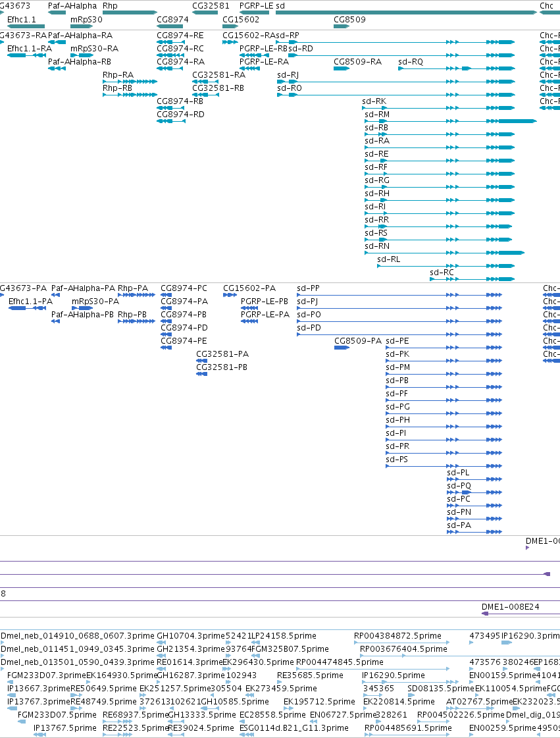Select the sd-RL transcript label
Screen dimensions: 560x738
tap(389, 259)
